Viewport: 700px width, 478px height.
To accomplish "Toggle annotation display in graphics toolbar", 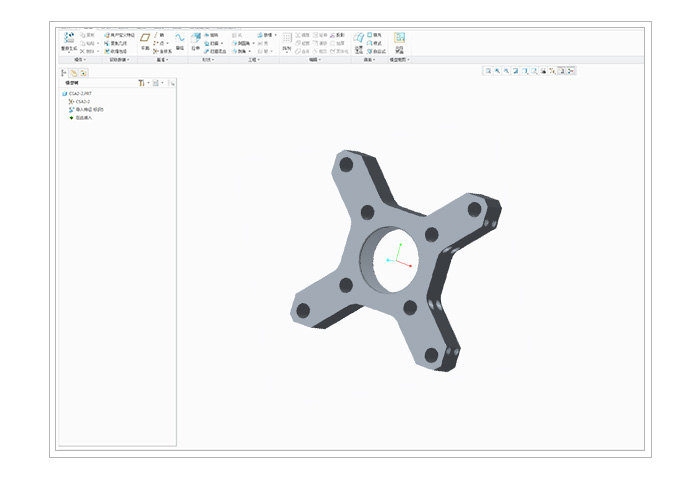I will coord(561,71).
